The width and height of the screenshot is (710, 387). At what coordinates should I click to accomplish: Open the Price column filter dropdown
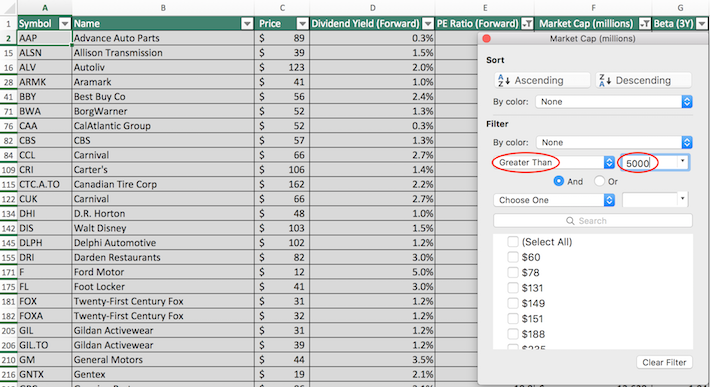point(302,24)
